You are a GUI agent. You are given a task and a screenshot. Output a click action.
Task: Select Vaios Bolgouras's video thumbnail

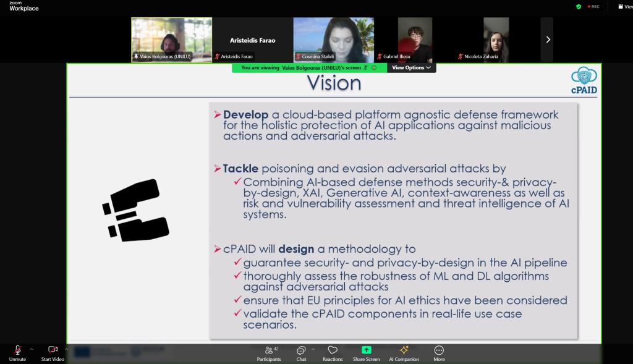pyautogui.click(x=172, y=40)
